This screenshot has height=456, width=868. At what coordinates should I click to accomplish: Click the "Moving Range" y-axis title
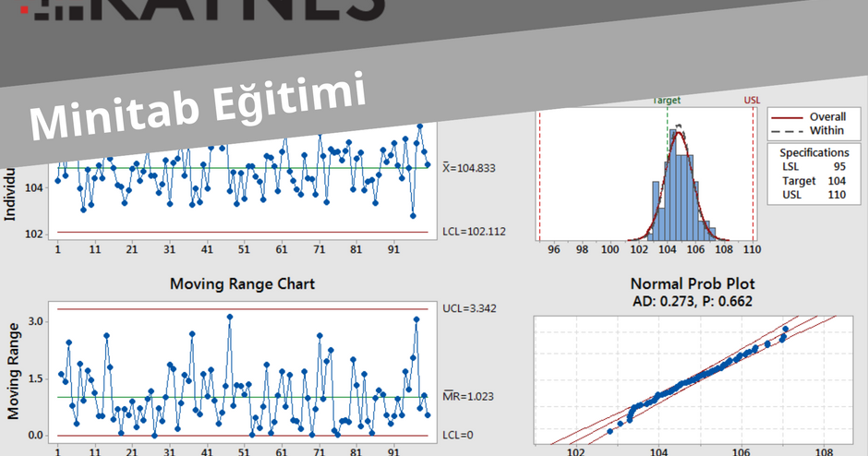(13, 371)
